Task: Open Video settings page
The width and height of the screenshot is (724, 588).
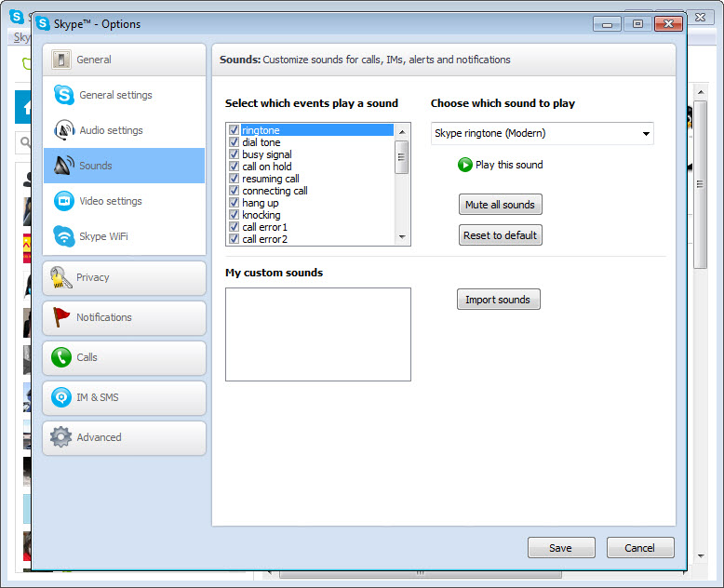Action: point(124,201)
